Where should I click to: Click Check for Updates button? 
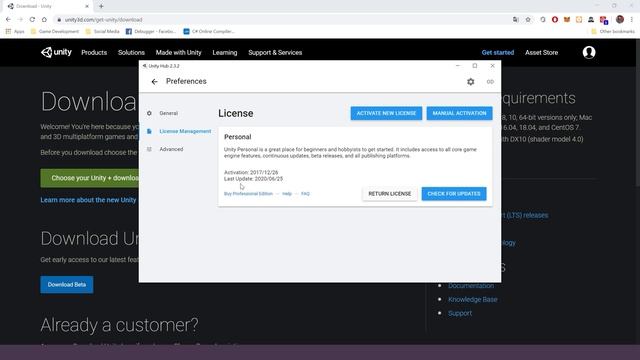454,193
